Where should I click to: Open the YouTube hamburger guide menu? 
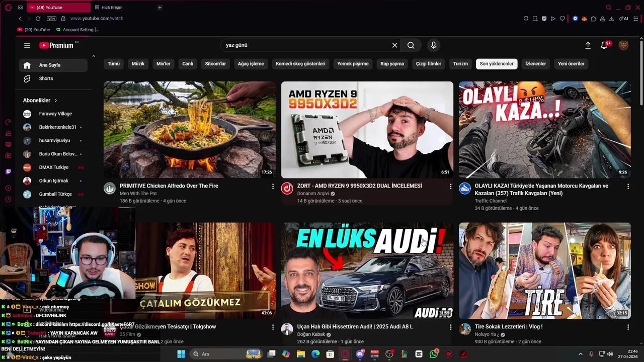[x=27, y=45]
